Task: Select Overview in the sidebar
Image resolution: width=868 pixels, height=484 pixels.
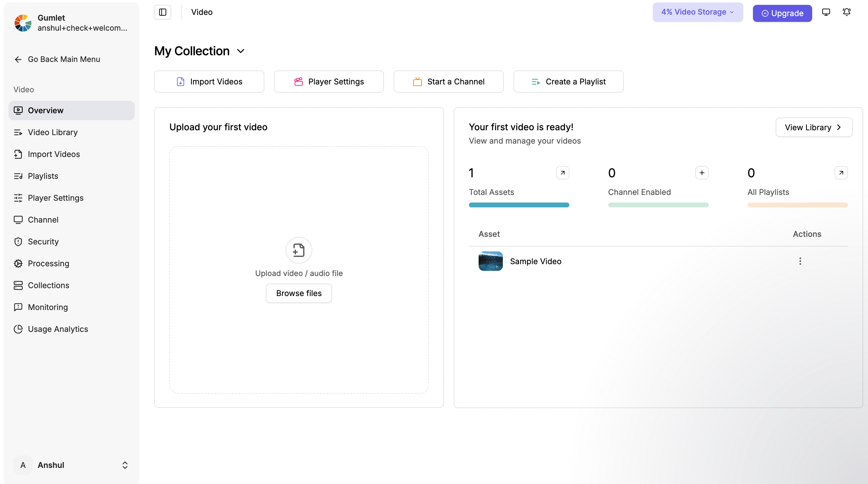Action: (71, 110)
